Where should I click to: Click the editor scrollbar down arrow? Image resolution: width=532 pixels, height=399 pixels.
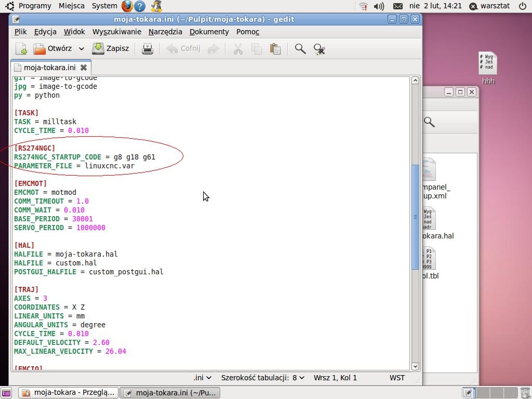415,366
